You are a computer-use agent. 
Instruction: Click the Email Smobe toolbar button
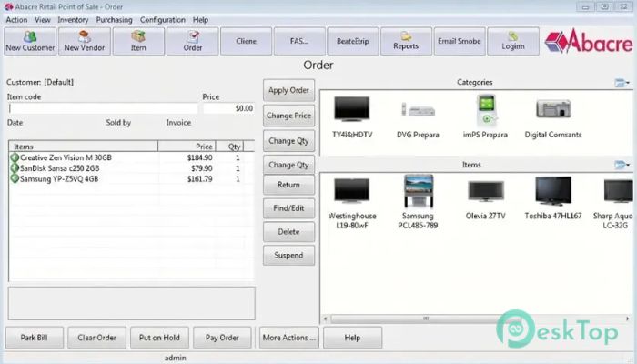[460, 41]
